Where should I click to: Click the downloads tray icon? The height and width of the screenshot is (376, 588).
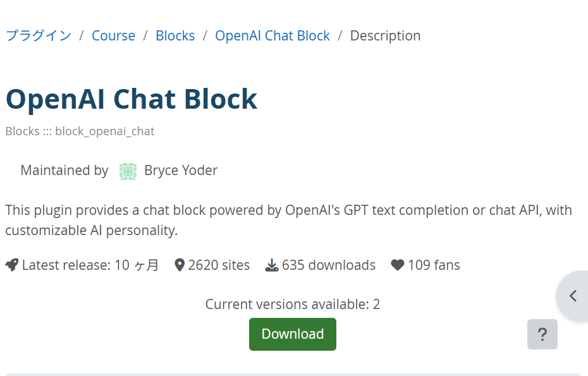point(272,265)
